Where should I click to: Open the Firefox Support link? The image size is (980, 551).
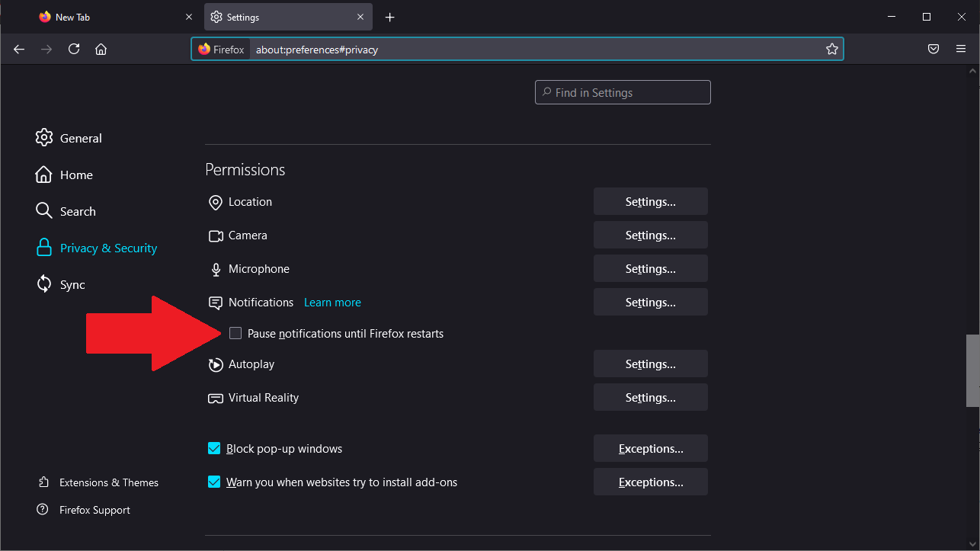click(x=94, y=510)
